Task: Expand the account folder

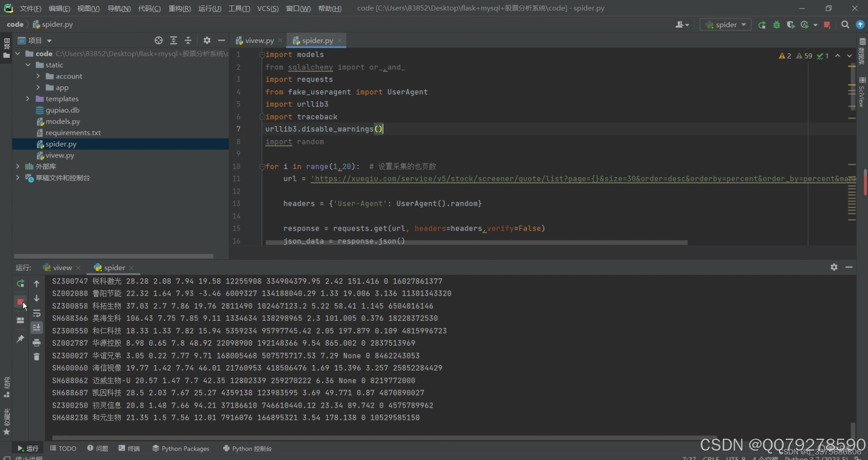Action: [x=38, y=76]
